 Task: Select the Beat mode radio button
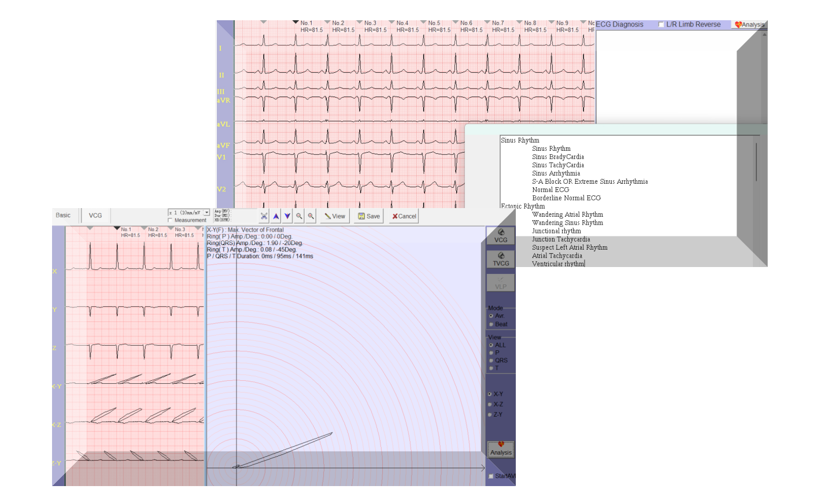tap(492, 324)
